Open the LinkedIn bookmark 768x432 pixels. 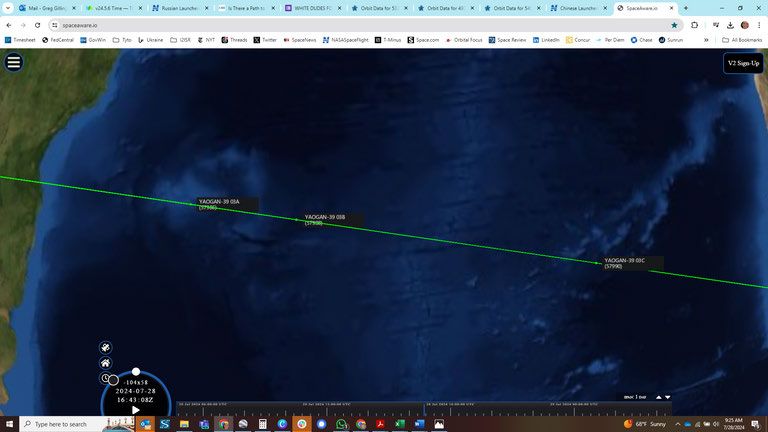click(x=546, y=40)
